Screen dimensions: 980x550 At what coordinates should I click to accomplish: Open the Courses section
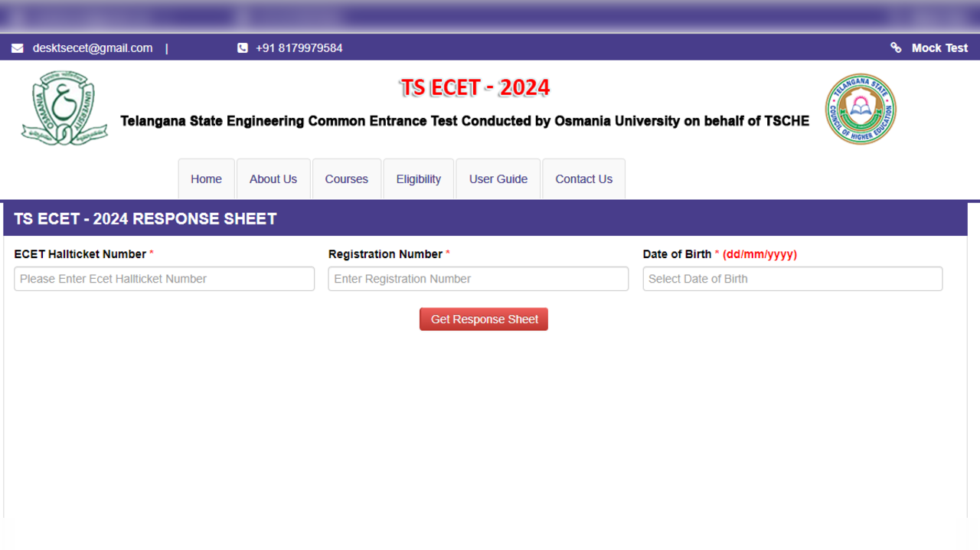click(x=346, y=178)
